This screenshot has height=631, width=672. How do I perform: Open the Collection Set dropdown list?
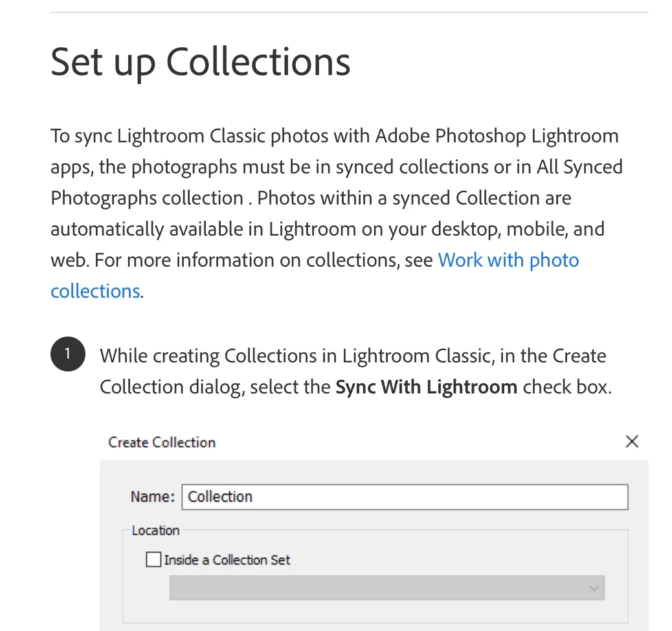pos(386,588)
